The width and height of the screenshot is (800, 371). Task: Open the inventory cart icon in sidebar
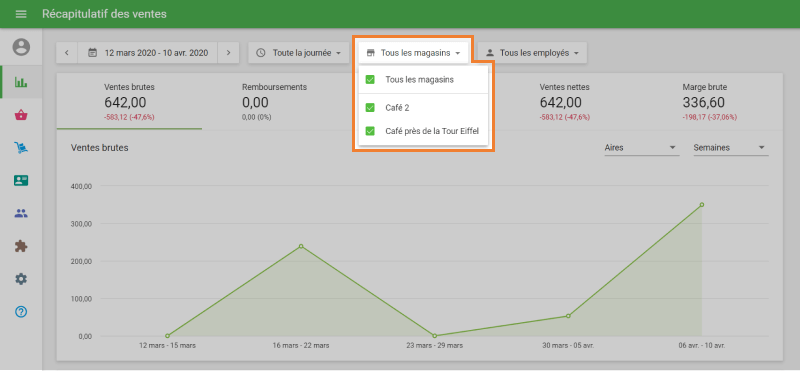[21, 148]
